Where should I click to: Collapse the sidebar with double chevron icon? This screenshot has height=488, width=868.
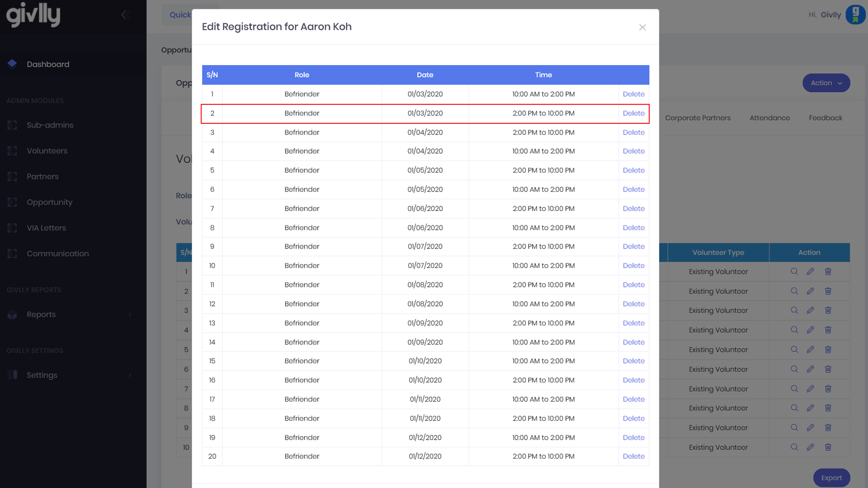[x=126, y=15]
